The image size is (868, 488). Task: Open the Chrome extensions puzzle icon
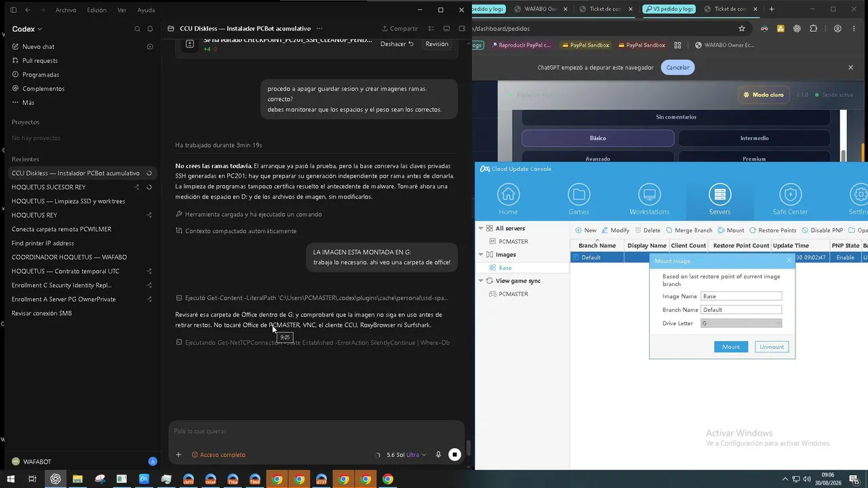(x=814, y=28)
